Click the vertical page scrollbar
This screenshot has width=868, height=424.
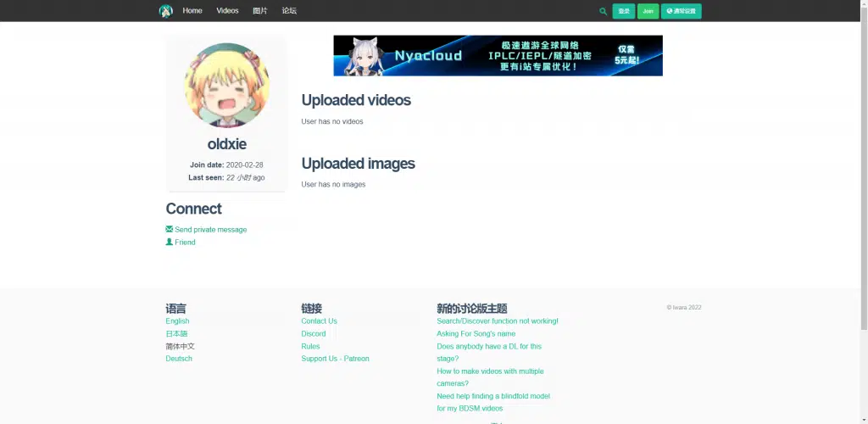[863, 170]
